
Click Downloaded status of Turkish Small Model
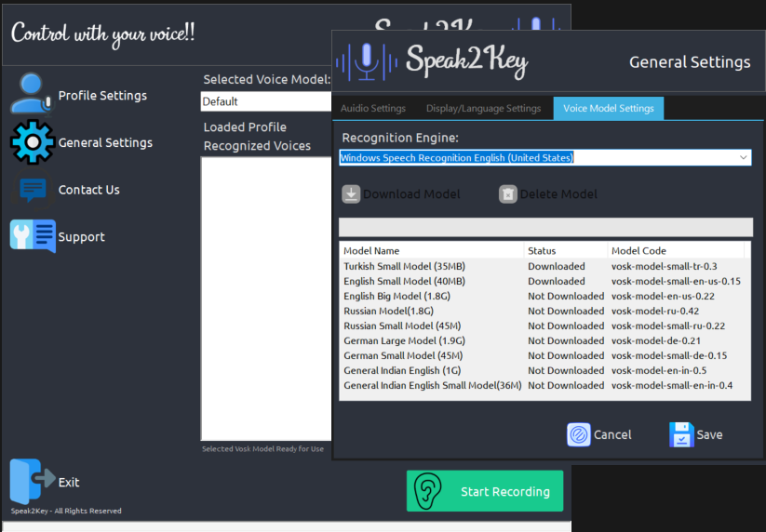point(556,266)
